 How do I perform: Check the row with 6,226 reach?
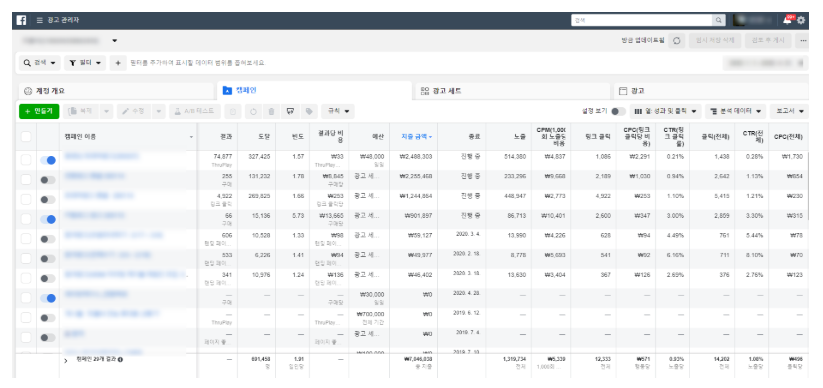click(26, 258)
